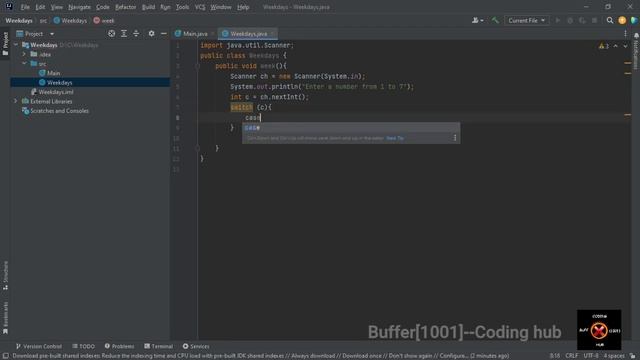Viewport: 640px width, 360px height.
Task: Open Search Everywhere magnifier icon
Action: pos(610,20)
